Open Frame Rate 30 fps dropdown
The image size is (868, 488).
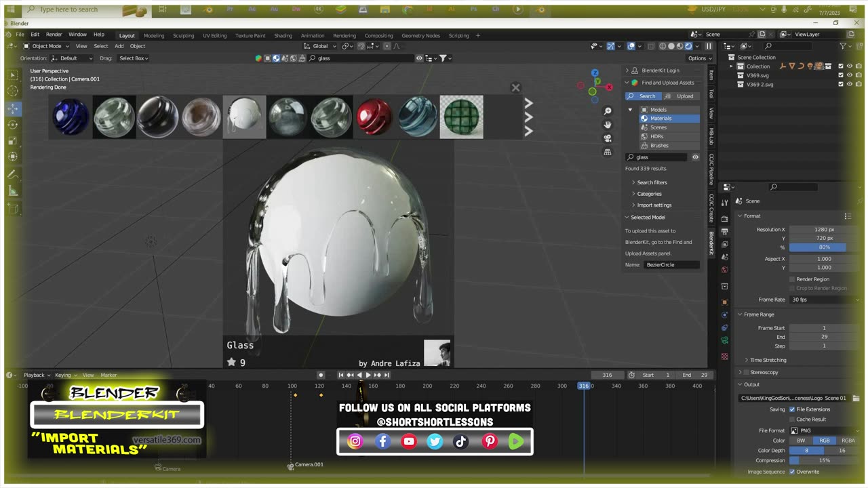click(824, 300)
